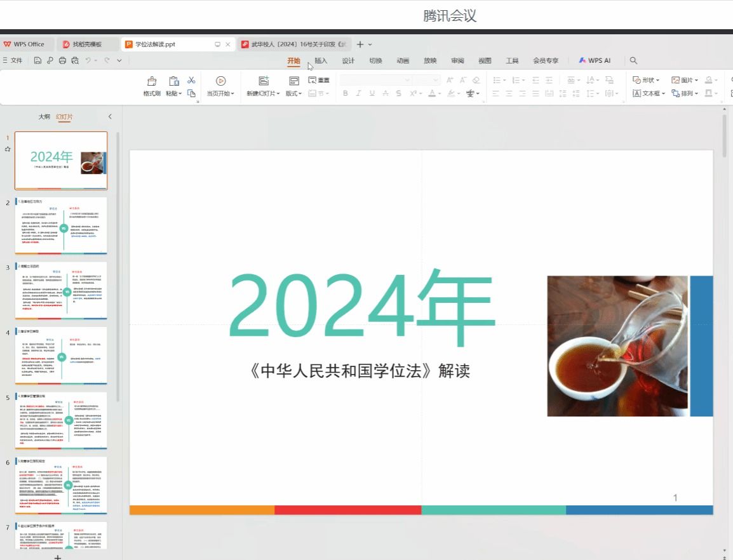
Task: Expand the numbered list dropdown
Action: (523, 81)
